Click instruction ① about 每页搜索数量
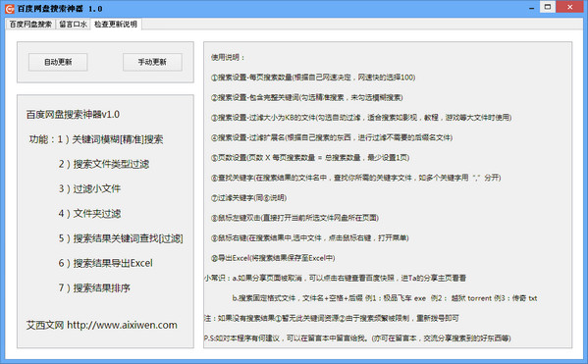Viewport: 588px width, 364px height. pyautogui.click(x=313, y=78)
